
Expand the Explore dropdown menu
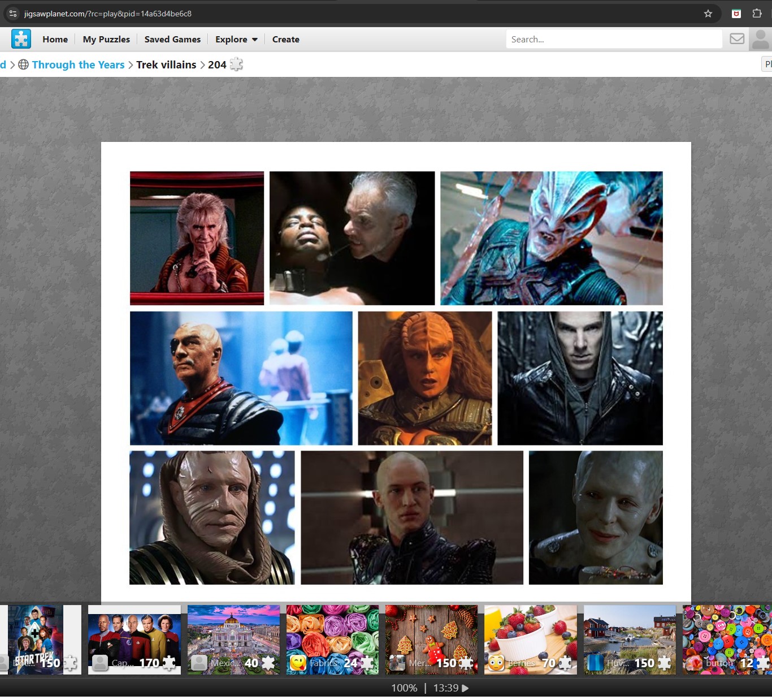tap(236, 40)
